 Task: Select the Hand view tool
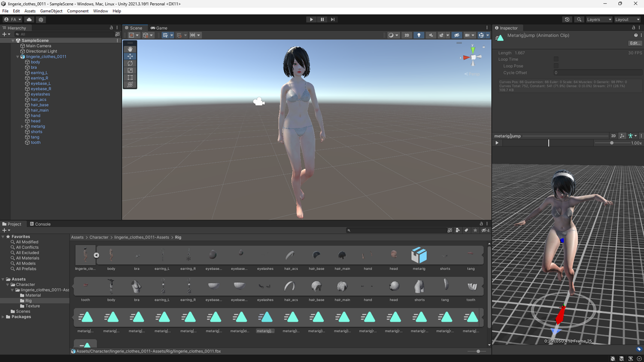pyautogui.click(x=130, y=49)
